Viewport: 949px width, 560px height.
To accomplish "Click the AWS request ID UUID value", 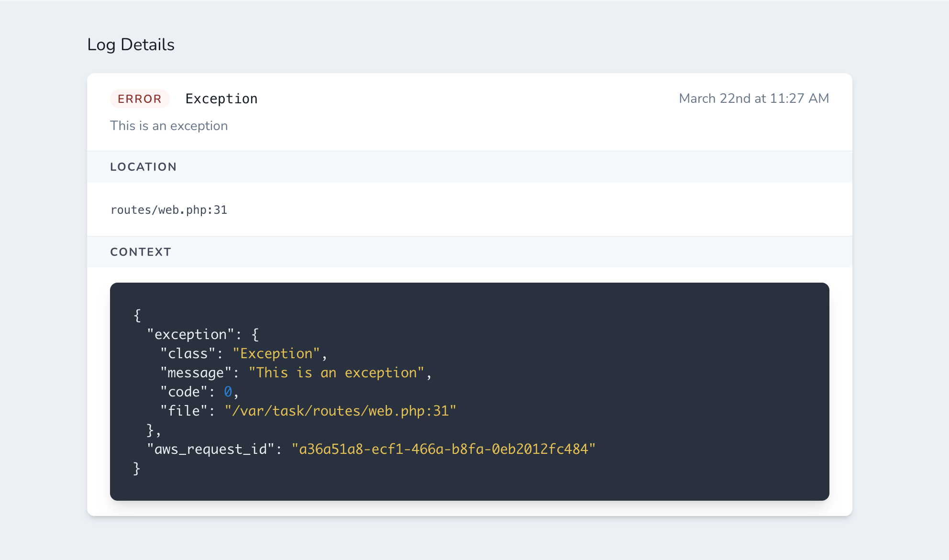I will tap(443, 449).
